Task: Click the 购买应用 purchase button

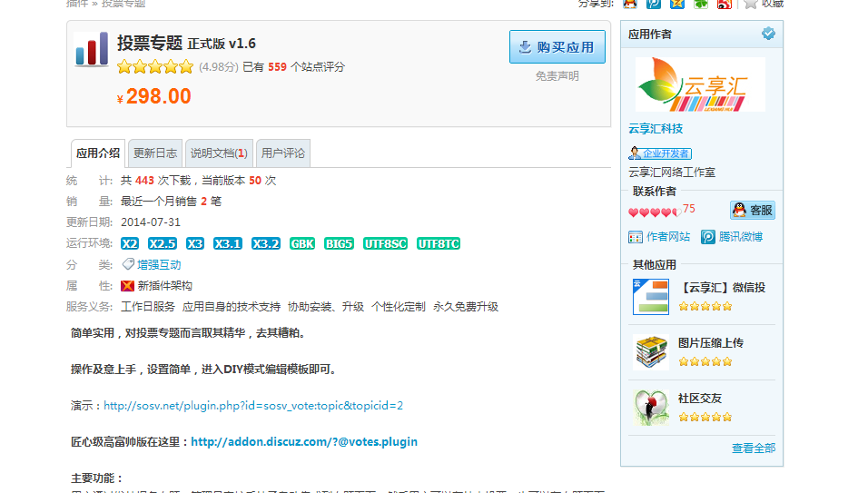Action: pos(557,47)
